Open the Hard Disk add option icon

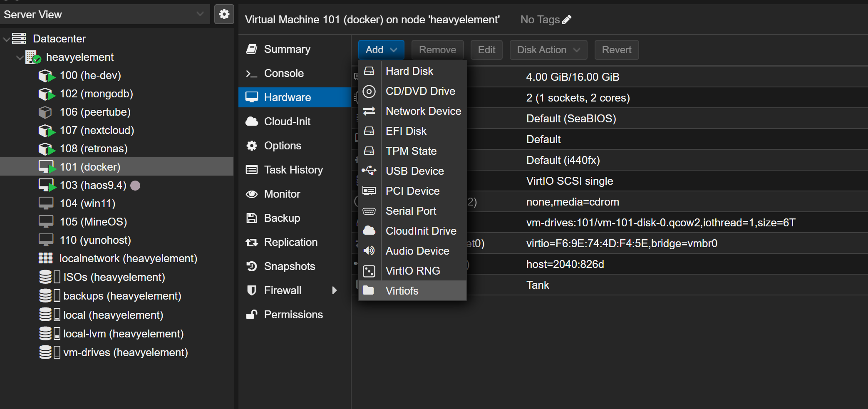click(370, 71)
